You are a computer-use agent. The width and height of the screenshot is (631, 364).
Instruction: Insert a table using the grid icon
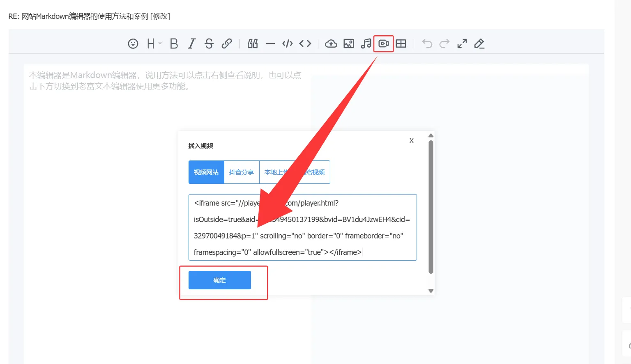[x=401, y=43]
